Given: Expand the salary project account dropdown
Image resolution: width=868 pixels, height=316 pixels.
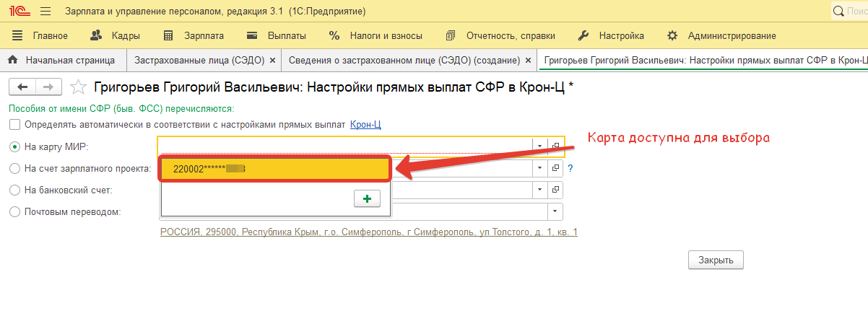Looking at the screenshot, I should click(539, 168).
